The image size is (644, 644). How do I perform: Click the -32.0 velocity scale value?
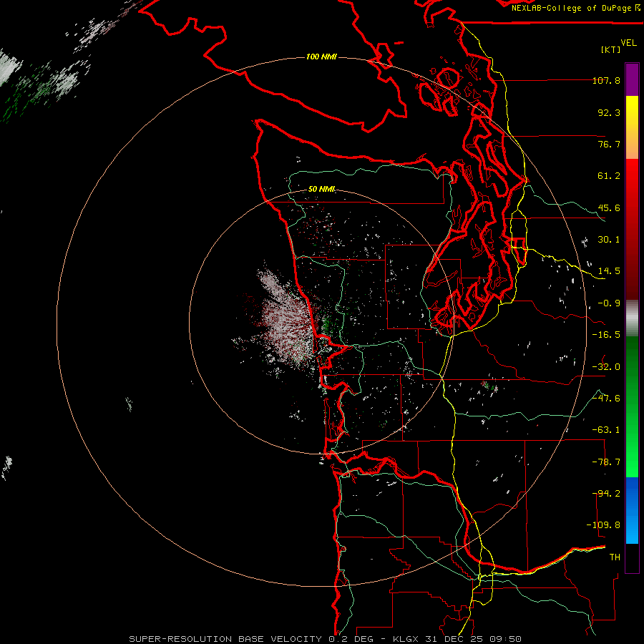[606, 367]
